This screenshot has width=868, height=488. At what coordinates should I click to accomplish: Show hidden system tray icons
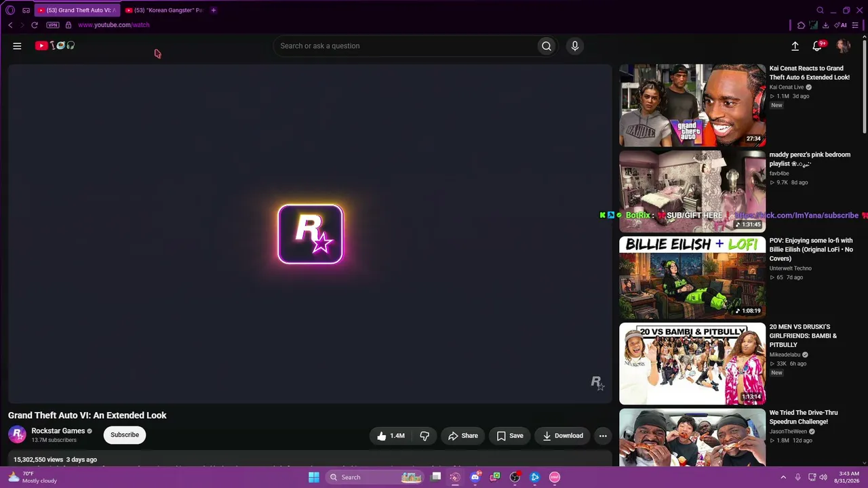[783, 477]
